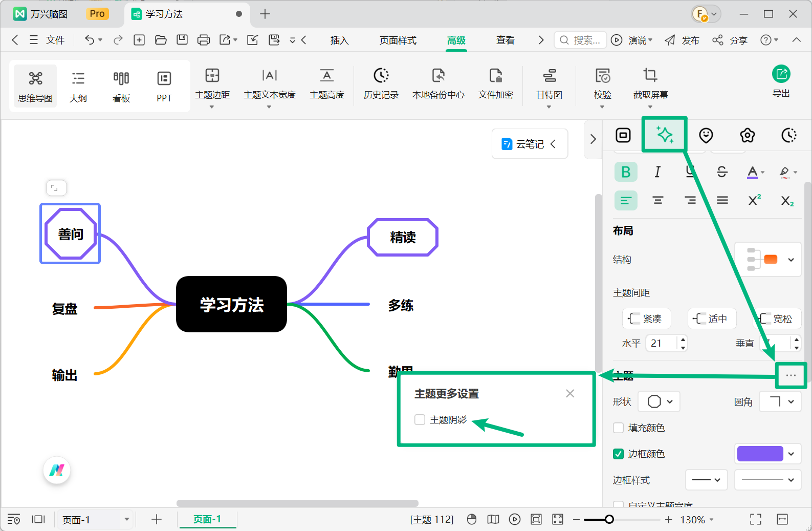
Task: Apply superscript formatting
Action: pos(754,200)
